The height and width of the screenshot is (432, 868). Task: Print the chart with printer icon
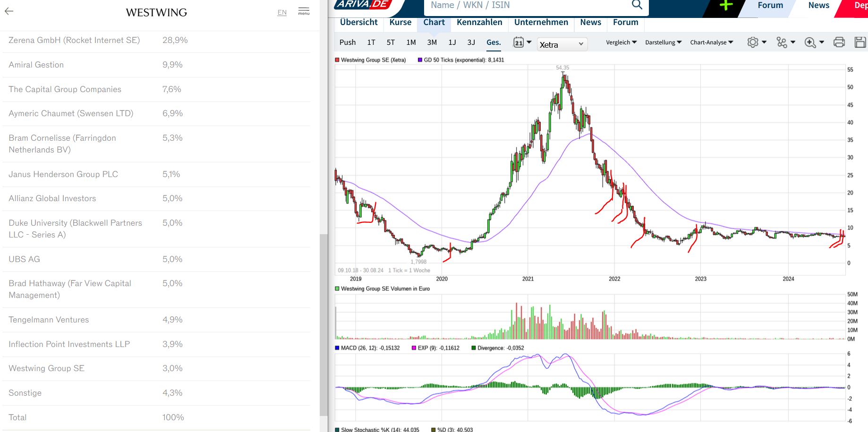839,42
